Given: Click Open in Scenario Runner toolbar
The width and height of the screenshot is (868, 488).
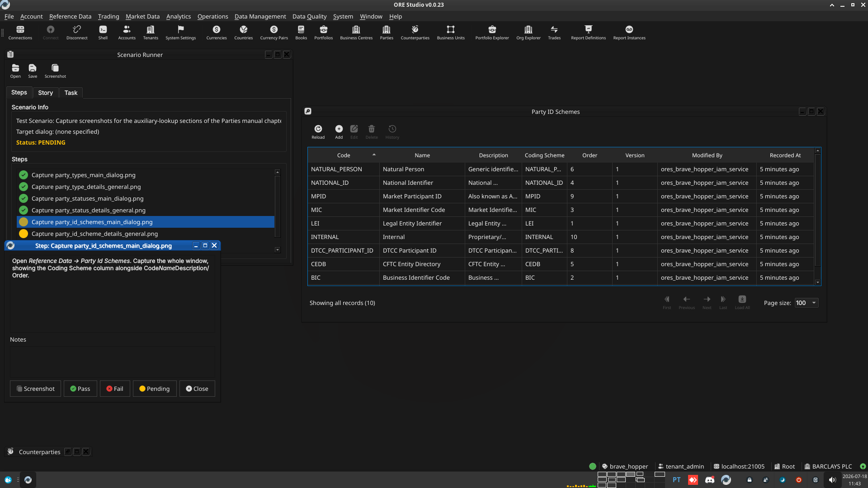Looking at the screenshot, I should 15,71.
